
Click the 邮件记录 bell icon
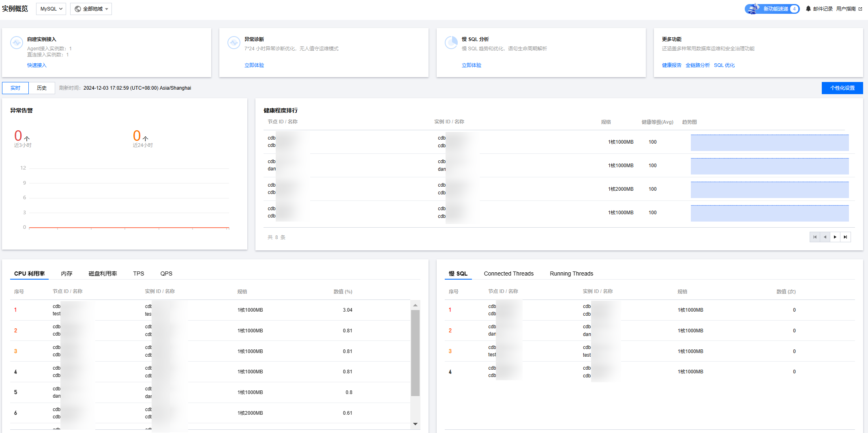[x=808, y=9]
